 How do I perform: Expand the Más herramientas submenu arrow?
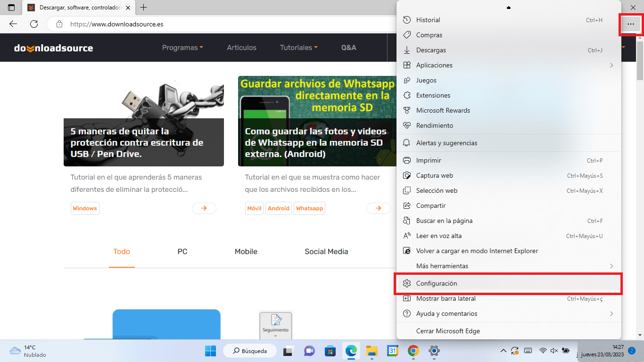(611, 266)
